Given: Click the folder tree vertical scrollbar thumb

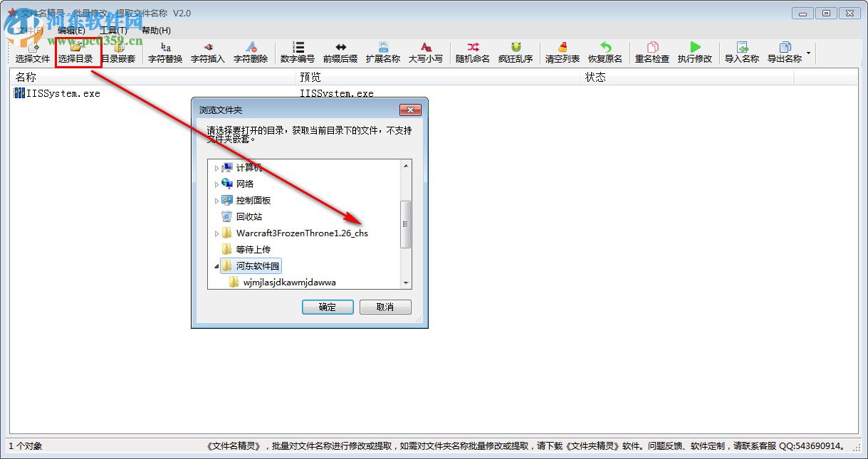Looking at the screenshot, I should click(x=406, y=223).
